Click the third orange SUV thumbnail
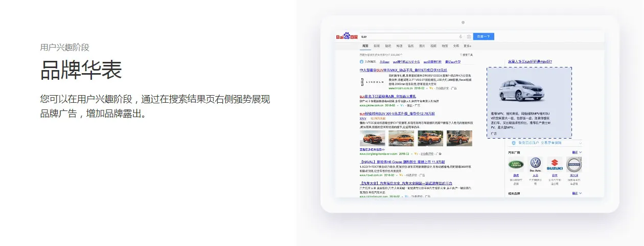The height and width of the screenshot is (246, 644). (430, 138)
